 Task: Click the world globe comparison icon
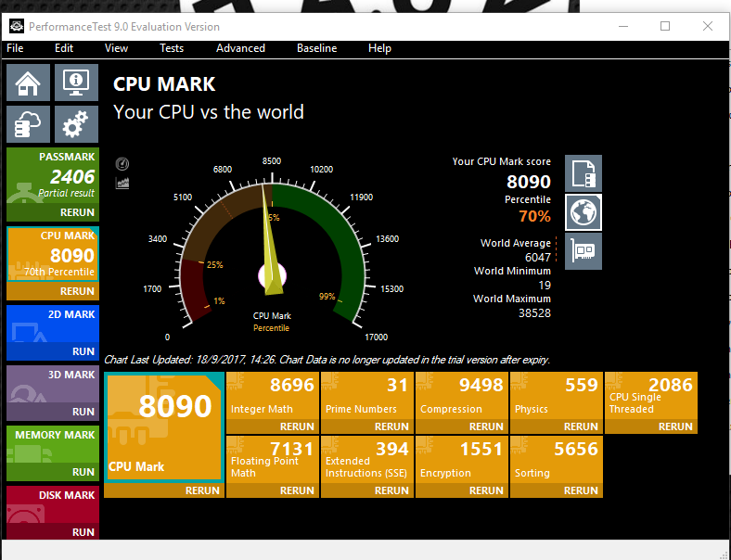coord(584,212)
